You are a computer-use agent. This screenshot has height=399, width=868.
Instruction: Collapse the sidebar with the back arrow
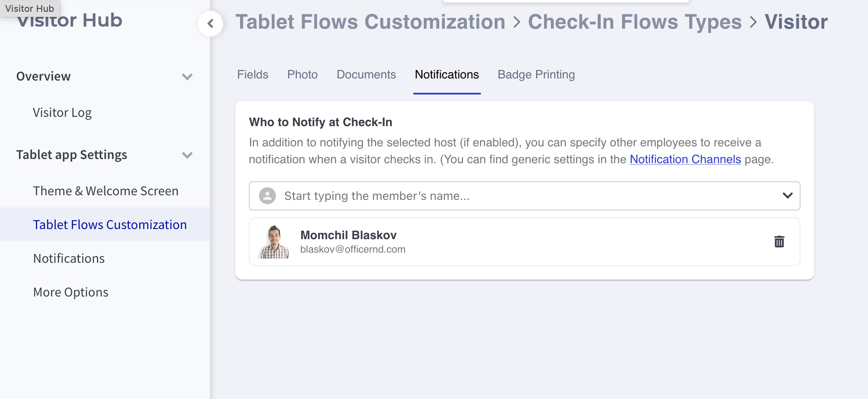pyautogui.click(x=210, y=24)
